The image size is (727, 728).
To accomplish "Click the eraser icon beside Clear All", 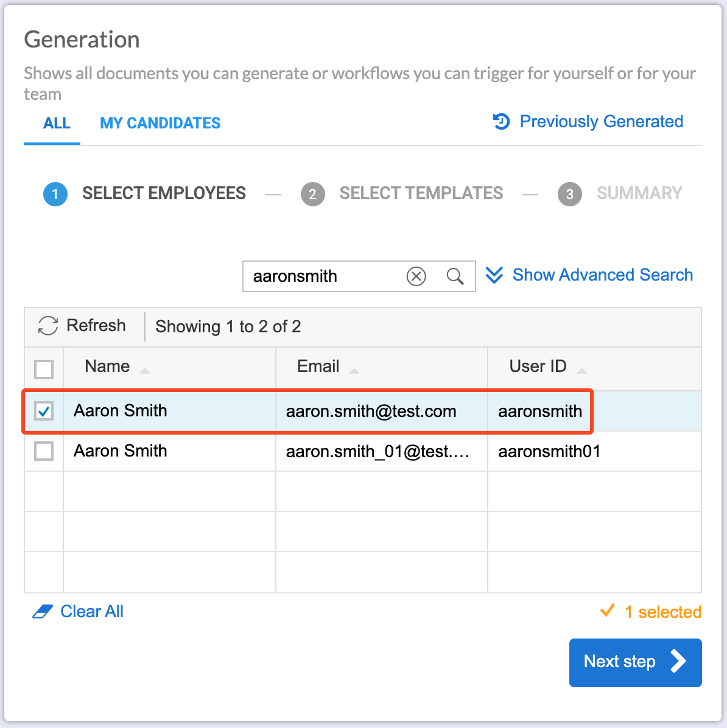I will (x=43, y=612).
